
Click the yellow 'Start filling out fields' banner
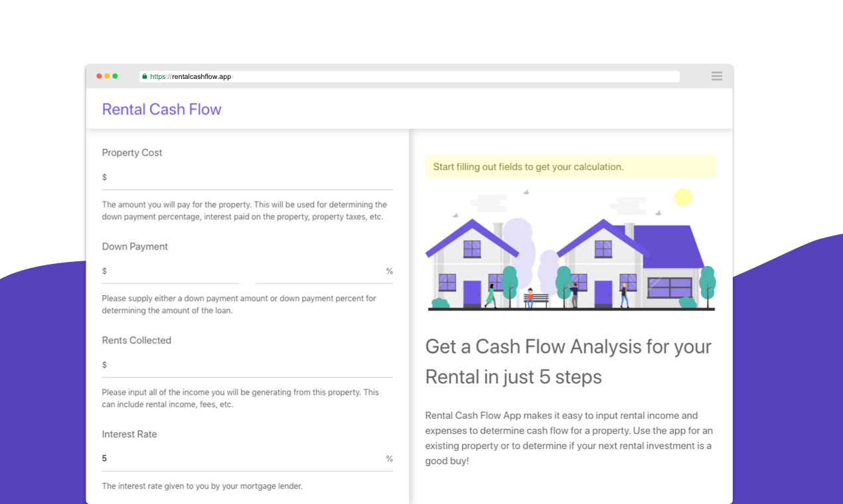(x=570, y=166)
